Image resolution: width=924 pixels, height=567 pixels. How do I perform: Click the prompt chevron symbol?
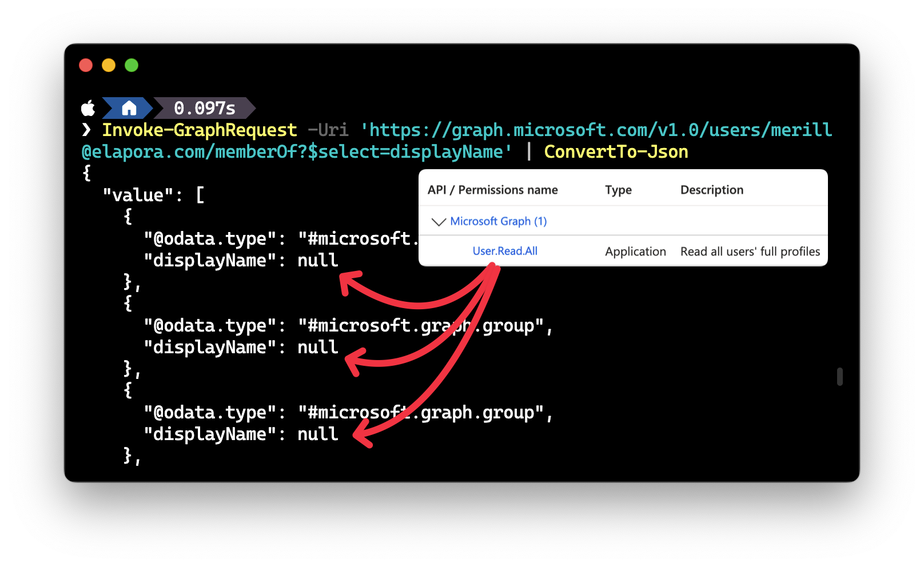[x=86, y=130]
